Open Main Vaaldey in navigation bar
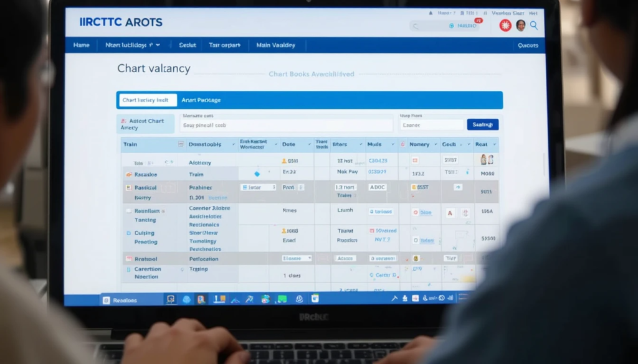Screen dimensions: 638x364 pyautogui.click(x=275, y=45)
